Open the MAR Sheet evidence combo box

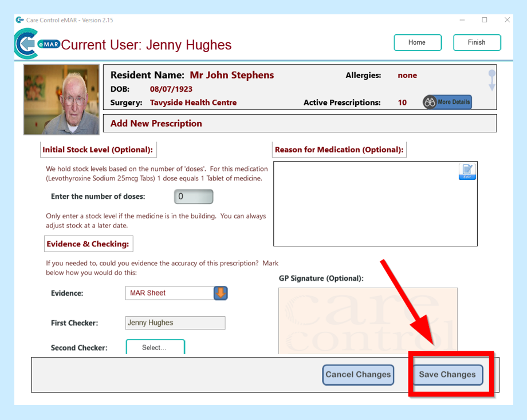(221, 293)
